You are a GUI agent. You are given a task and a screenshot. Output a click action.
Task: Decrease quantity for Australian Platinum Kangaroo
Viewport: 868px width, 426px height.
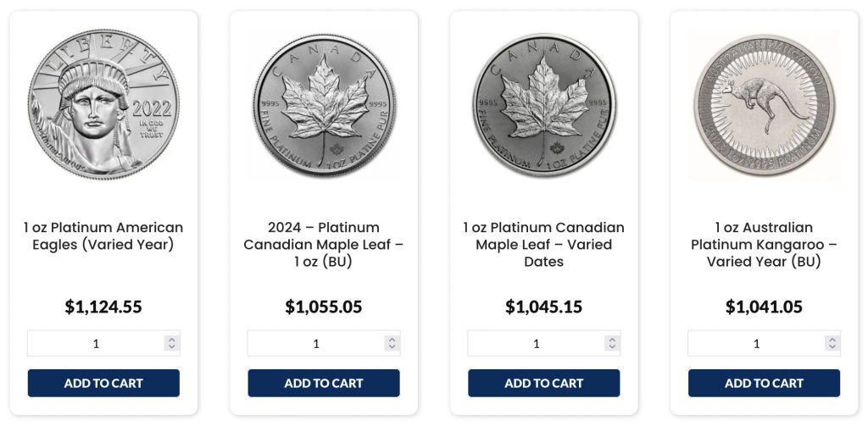pyautogui.click(x=832, y=347)
